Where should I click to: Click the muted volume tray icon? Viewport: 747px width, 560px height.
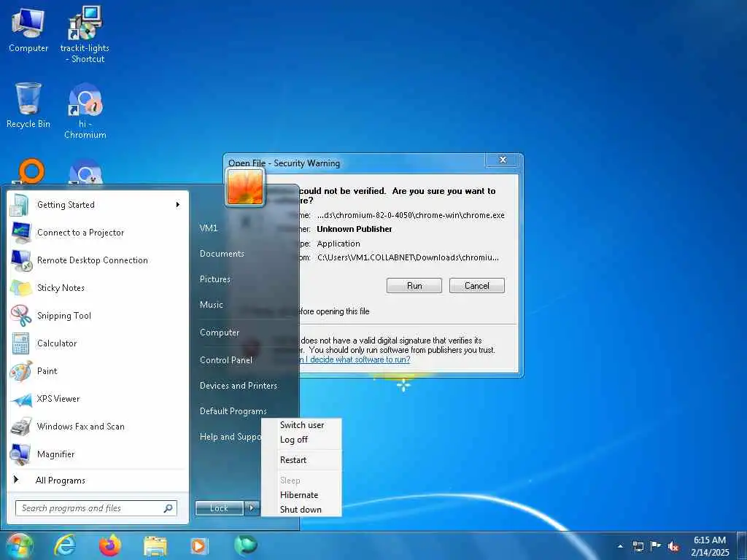click(673, 547)
